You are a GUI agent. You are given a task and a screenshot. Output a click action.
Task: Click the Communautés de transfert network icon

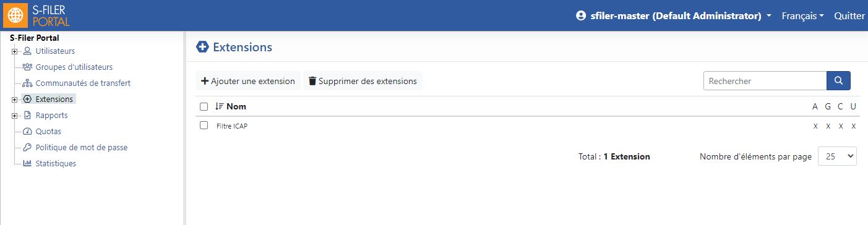[27, 83]
